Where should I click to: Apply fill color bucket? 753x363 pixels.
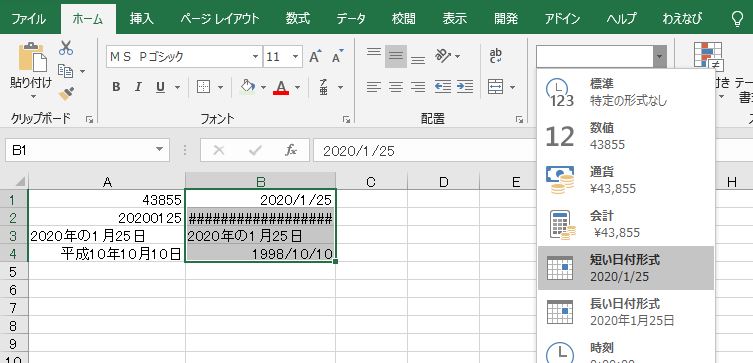tap(247, 87)
